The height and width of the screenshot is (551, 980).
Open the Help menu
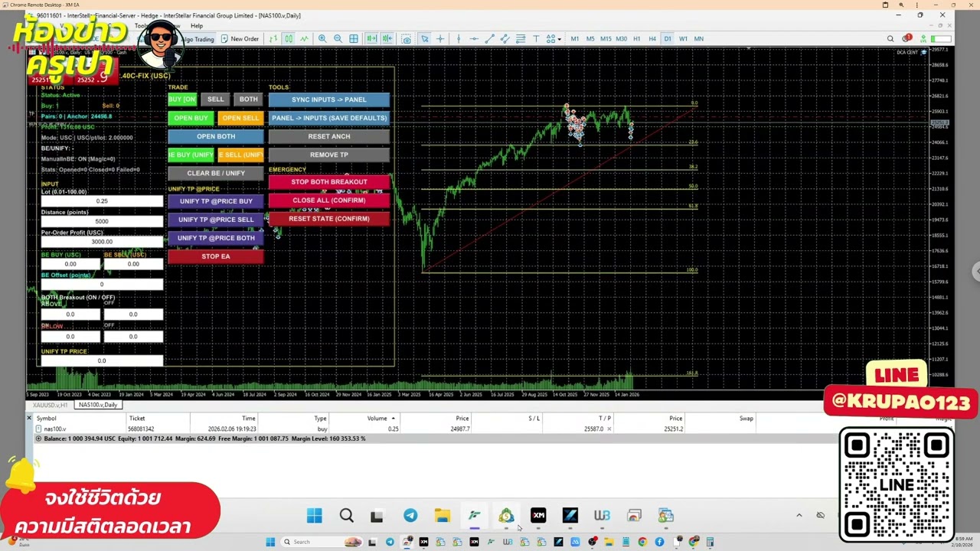197,26
